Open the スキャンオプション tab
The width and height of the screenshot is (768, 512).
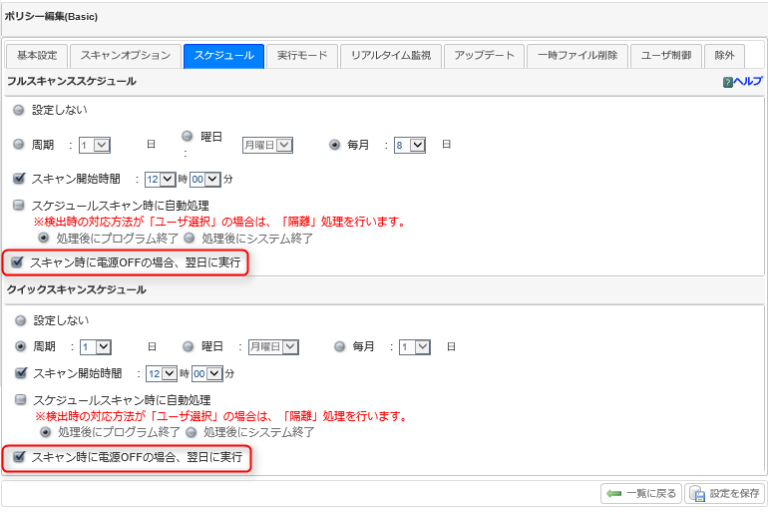pos(125,56)
